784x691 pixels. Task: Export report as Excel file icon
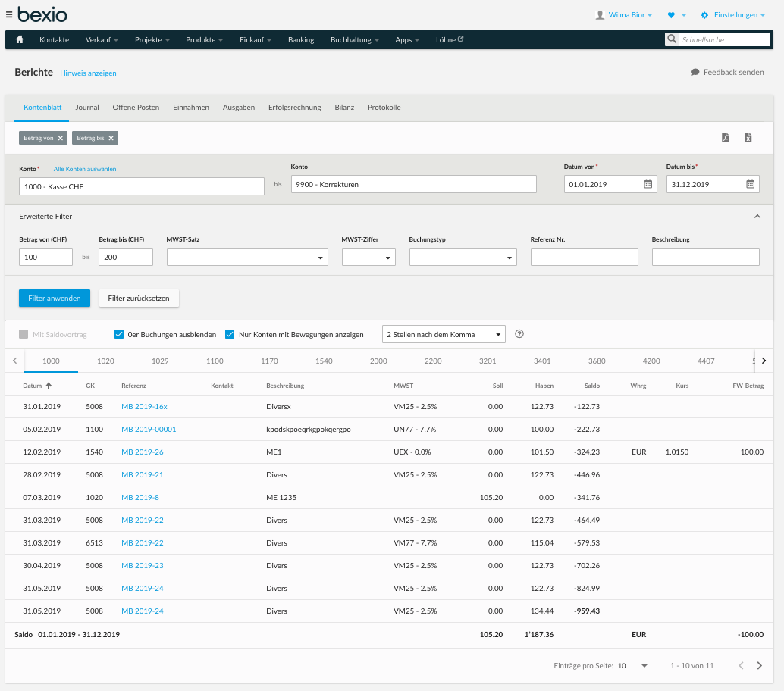pyautogui.click(x=748, y=137)
